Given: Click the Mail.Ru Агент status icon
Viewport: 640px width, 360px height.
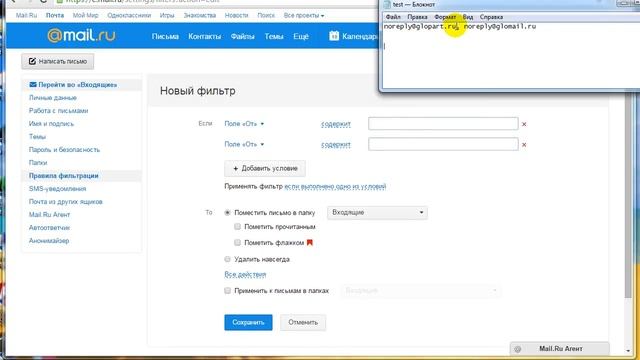Looking at the screenshot, I should [518, 349].
